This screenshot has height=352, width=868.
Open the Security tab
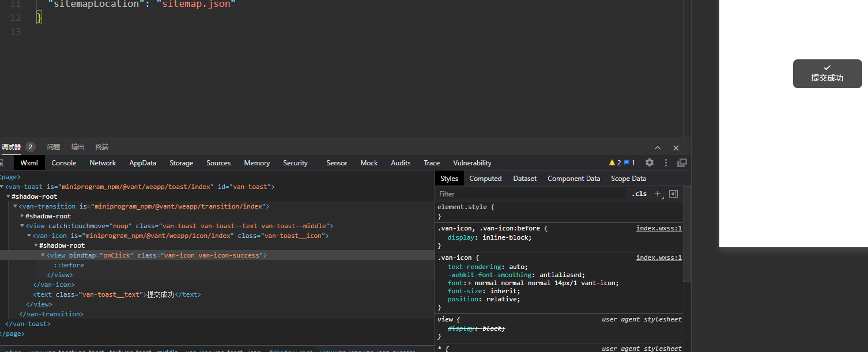296,163
